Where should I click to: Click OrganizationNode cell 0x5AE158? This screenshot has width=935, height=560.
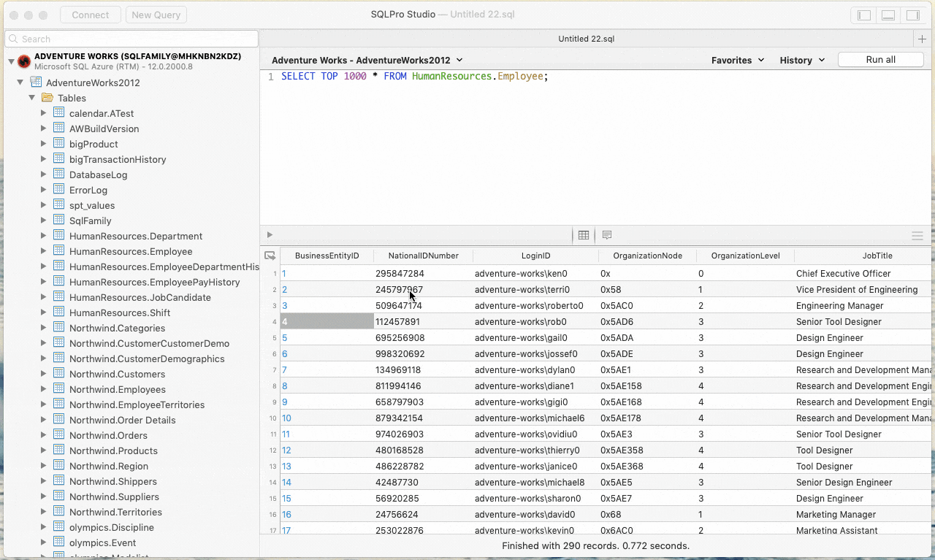621,386
